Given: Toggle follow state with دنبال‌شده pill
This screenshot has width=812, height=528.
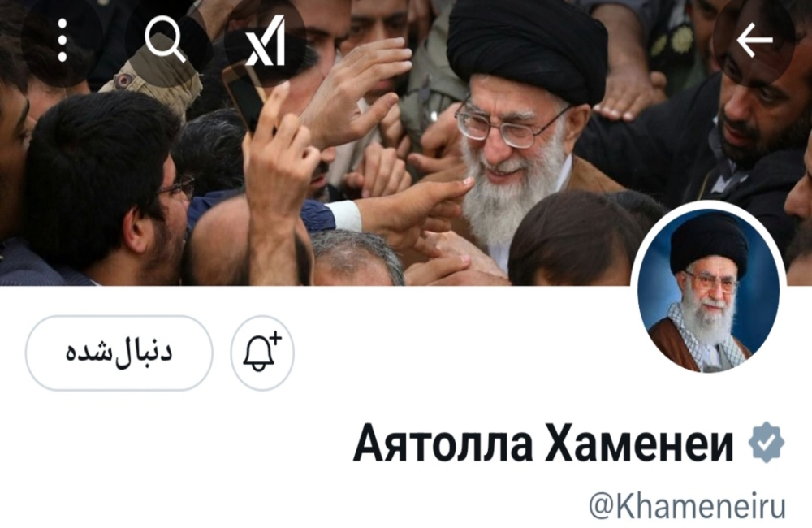Looking at the screenshot, I should pyautogui.click(x=119, y=353).
